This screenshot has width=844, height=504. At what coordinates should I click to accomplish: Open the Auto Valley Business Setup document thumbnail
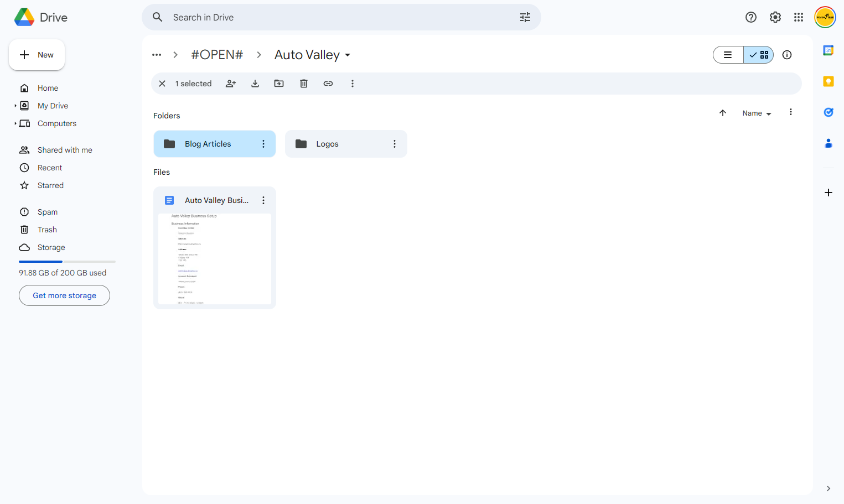click(x=215, y=259)
